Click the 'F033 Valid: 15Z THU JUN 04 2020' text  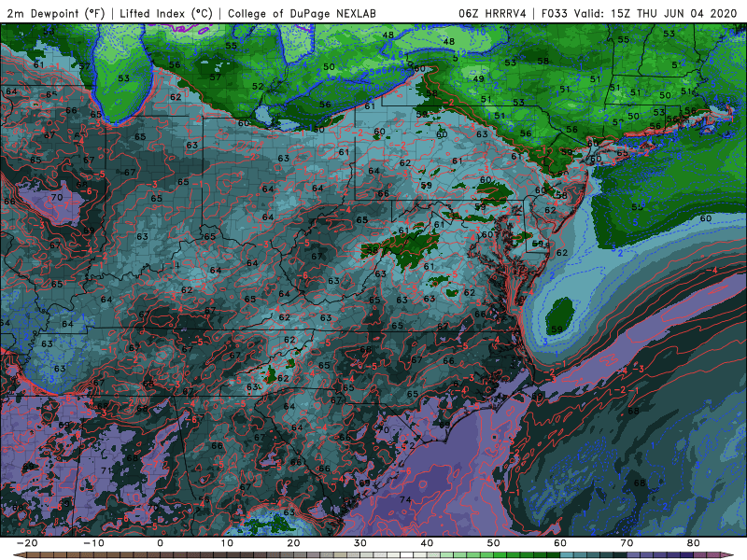coord(639,13)
